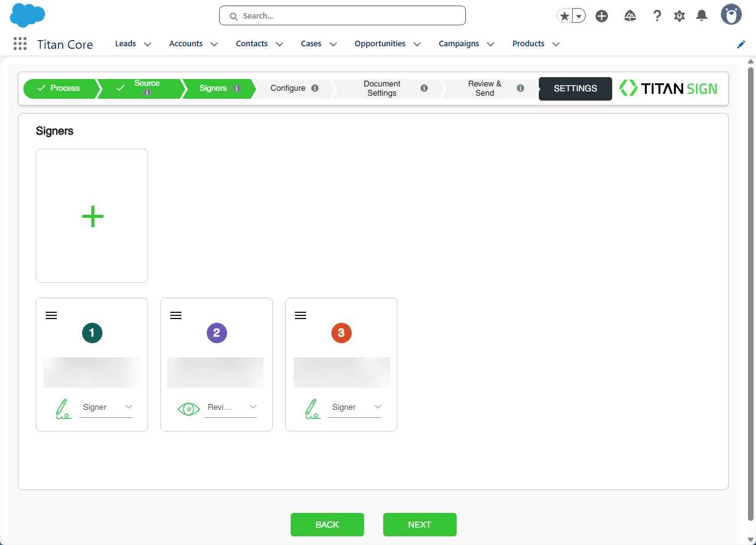Expand the Accounts menu chevron
The image size is (756, 545).
[214, 44]
